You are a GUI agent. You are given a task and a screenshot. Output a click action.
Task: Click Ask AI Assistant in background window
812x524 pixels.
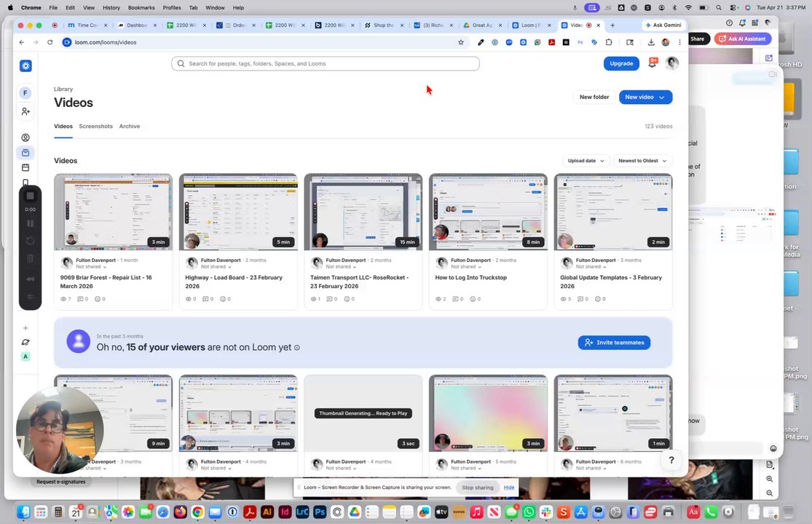743,39
